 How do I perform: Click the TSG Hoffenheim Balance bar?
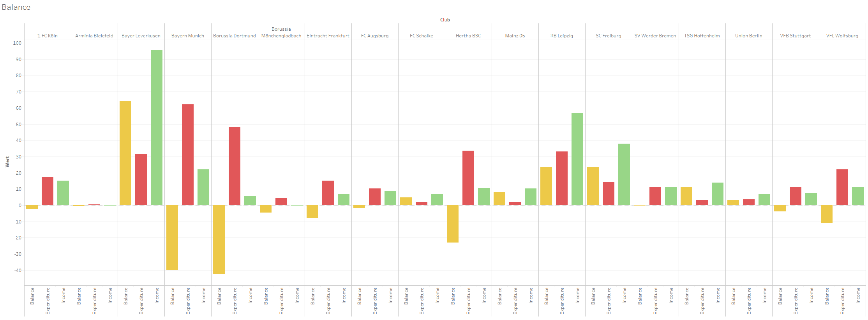pyautogui.click(x=686, y=196)
